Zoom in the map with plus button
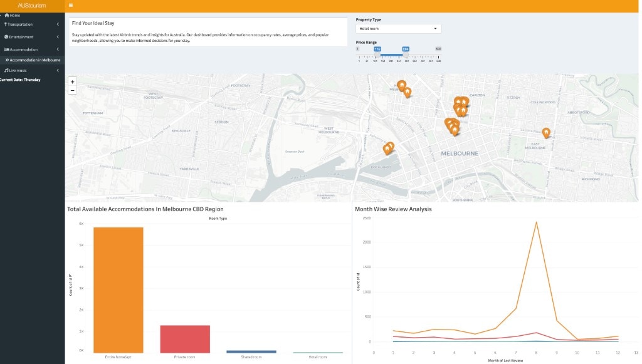642x364 pixels. point(73,82)
